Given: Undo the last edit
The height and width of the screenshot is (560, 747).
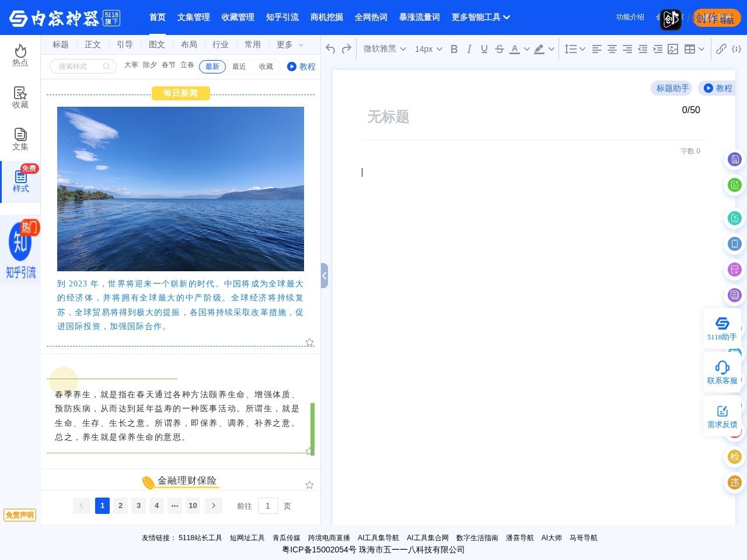Looking at the screenshot, I should tap(330, 49).
